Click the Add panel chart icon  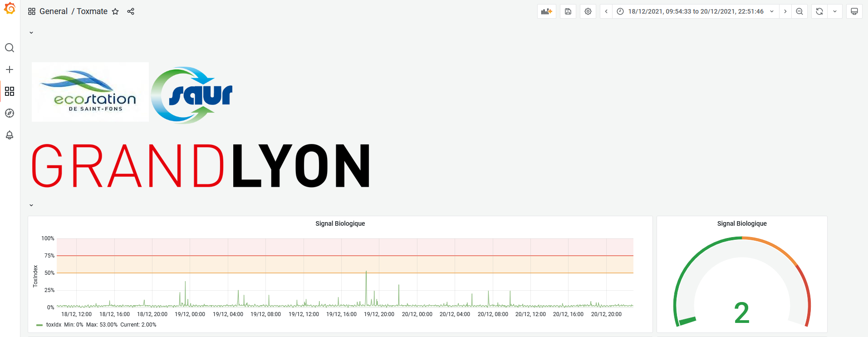547,11
